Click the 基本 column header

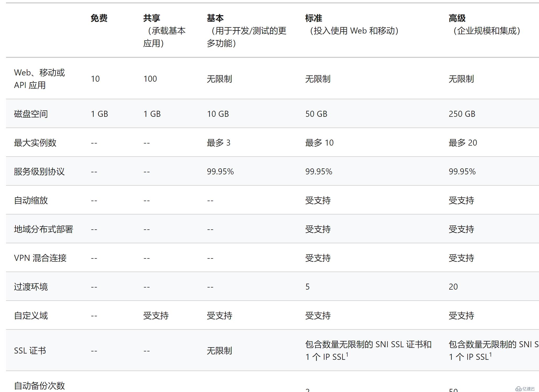tap(215, 18)
